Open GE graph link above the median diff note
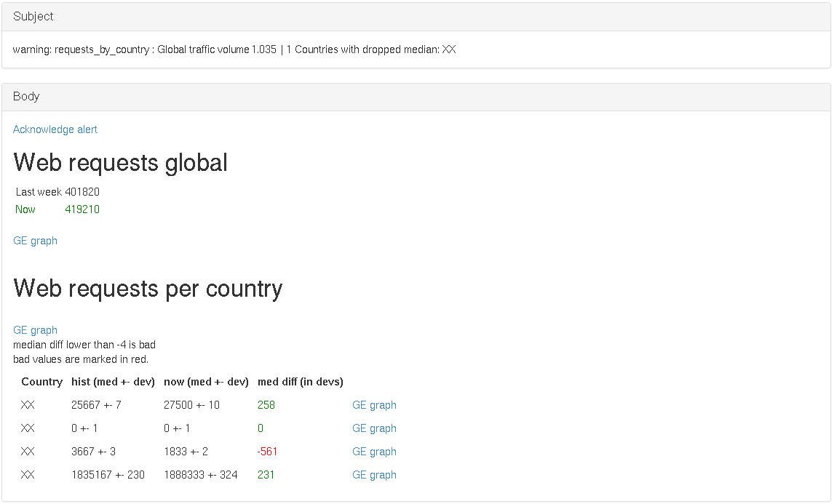The height and width of the screenshot is (504, 834). pyautogui.click(x=35, y=330)
